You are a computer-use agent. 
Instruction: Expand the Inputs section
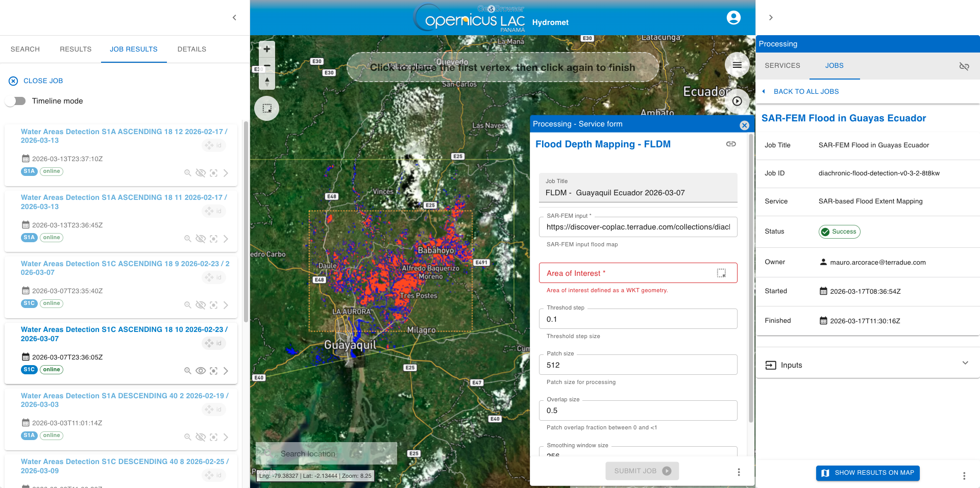pos(965,364)
